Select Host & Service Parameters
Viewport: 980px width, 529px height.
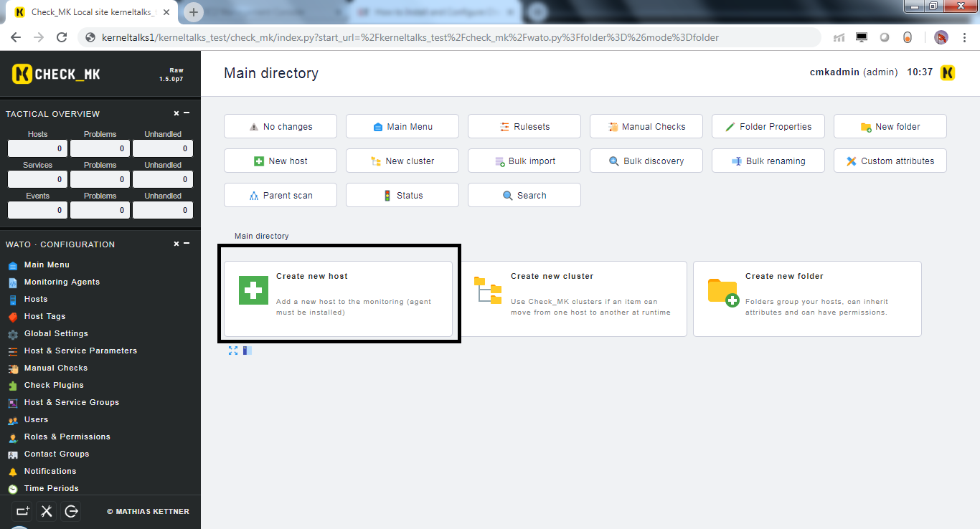[x=80, y=351]
